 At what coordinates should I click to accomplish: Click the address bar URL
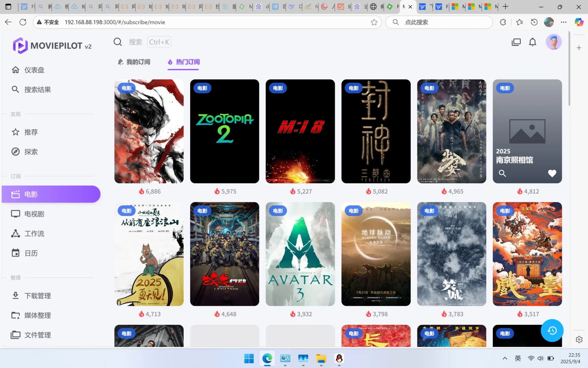click(115, 22)
